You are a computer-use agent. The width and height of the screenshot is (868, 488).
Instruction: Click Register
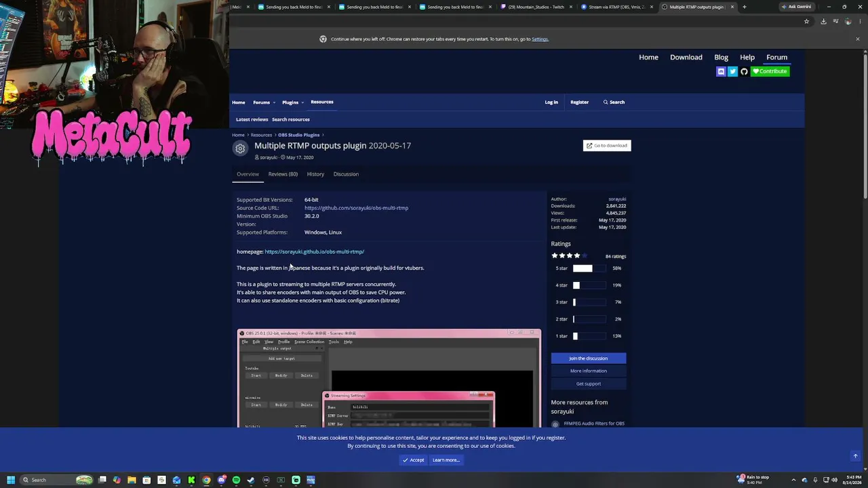tap(579, 102)
